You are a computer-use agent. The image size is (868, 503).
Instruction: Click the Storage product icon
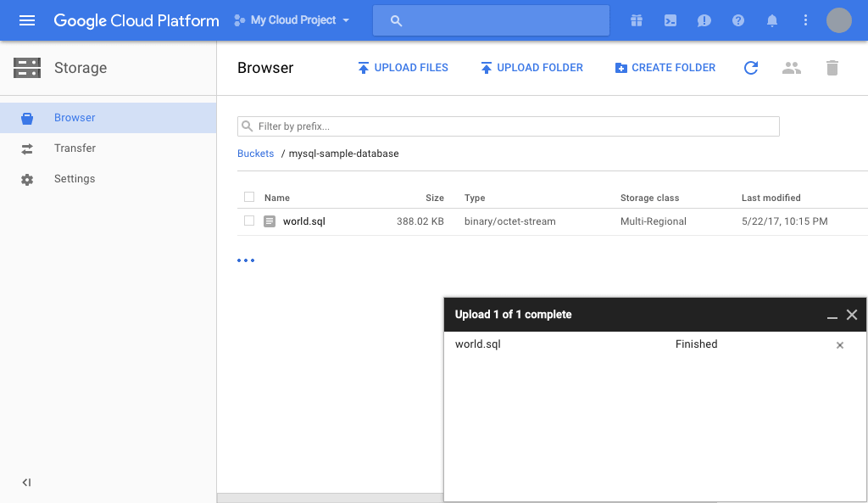27,68
